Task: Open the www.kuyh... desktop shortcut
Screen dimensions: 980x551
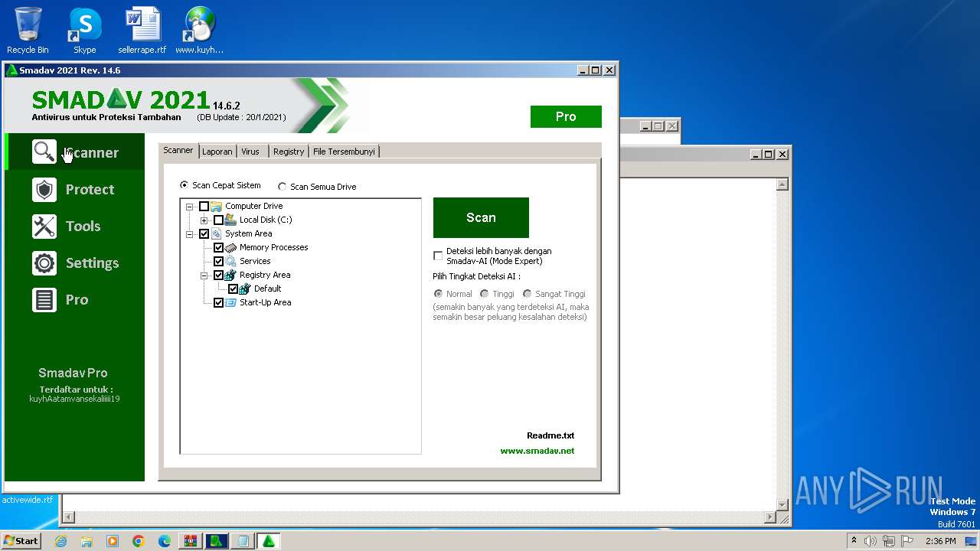Action: pyautogui.click(x=199, y=31)
